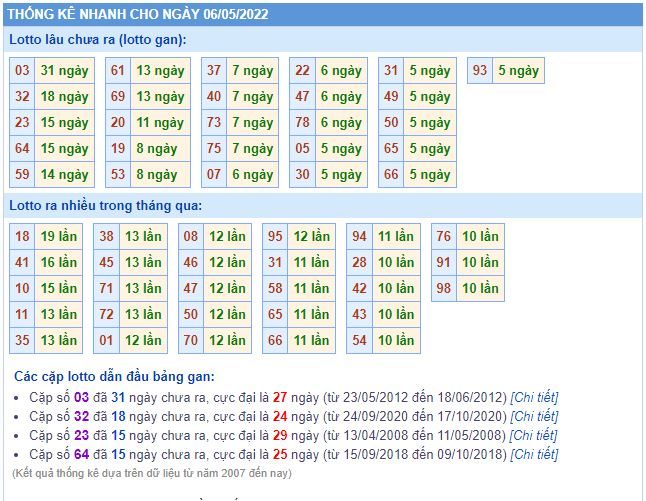646x501 pixels.
Task: Click lotto gan number 22
Action: (302, 70)
